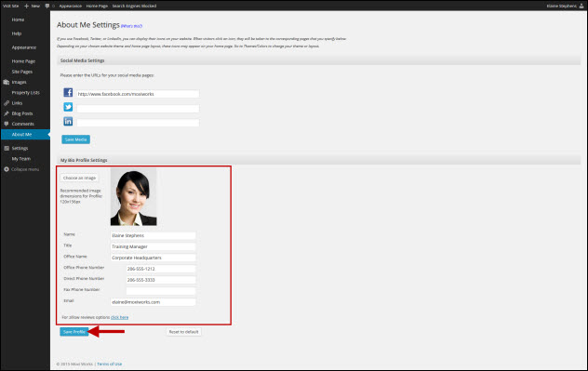Click the Social Media Settings section header
The image size is (588, 371).
tap(319, 60)
